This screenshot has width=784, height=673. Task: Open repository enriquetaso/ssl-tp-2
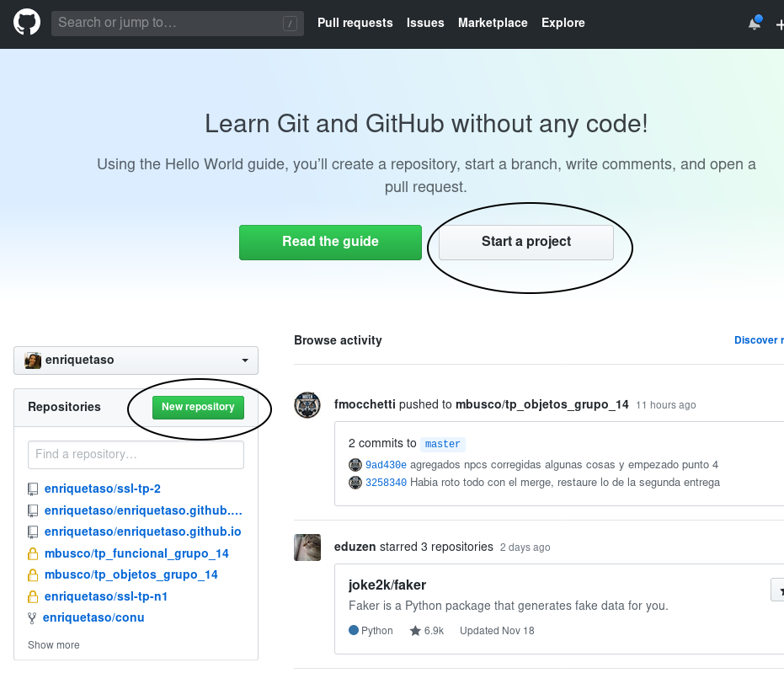(103, 489)
